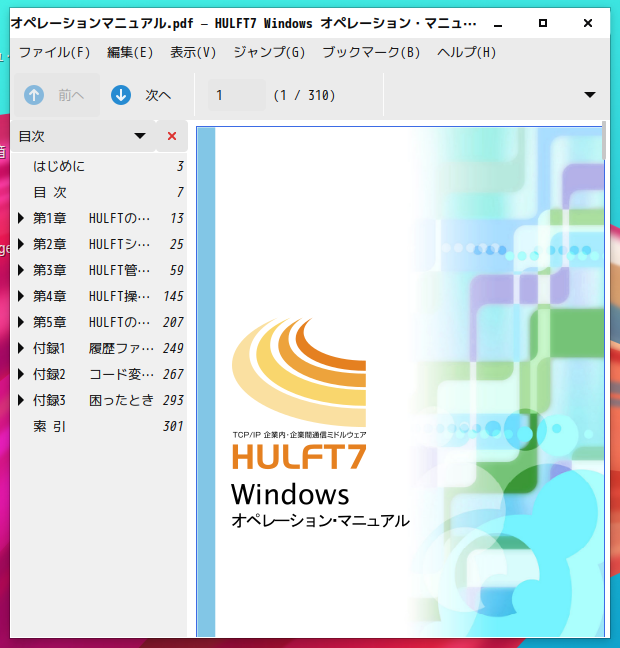Expand the 第3章 tree entry

click(20, 270)
